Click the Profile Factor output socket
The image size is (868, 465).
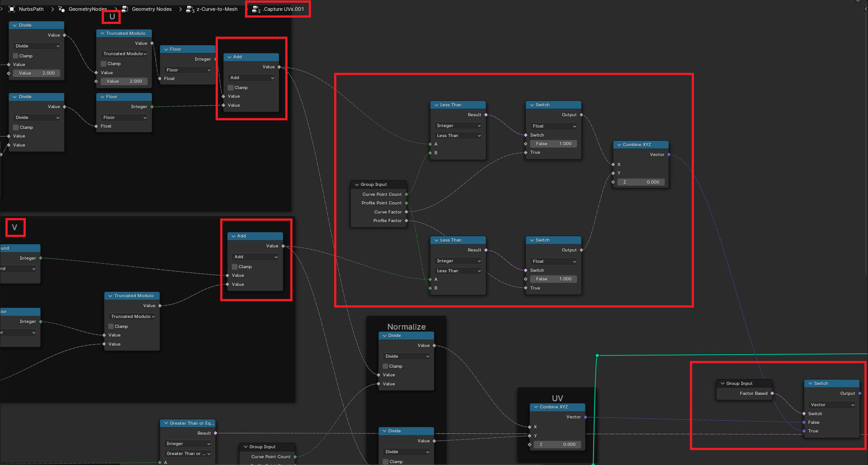406,221
